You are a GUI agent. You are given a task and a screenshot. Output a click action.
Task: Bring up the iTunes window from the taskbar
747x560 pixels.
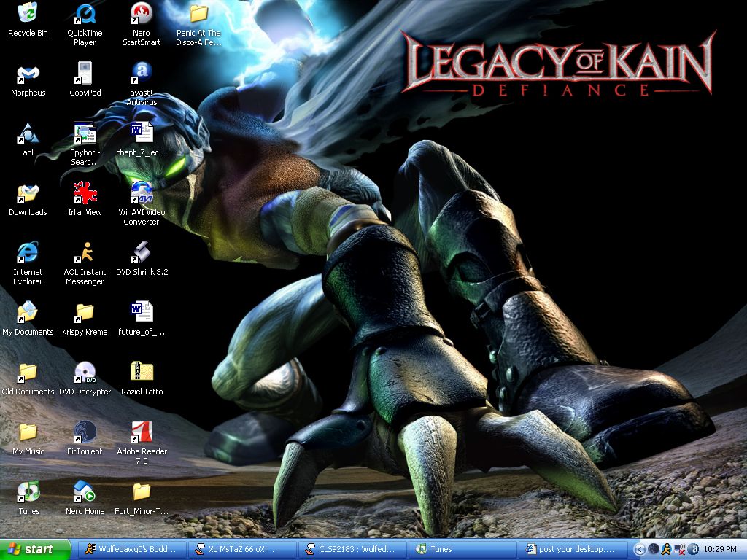click(x=463, y=550)
